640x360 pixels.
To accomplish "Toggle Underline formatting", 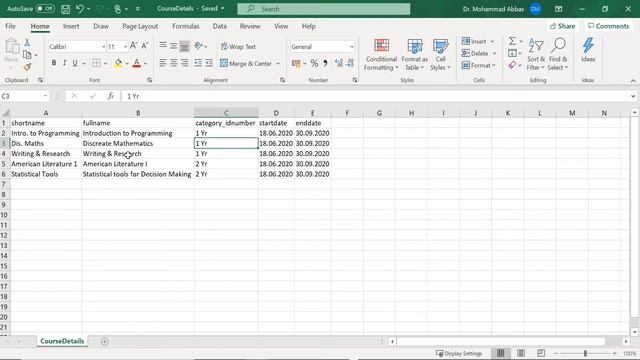I will point(75,63).
